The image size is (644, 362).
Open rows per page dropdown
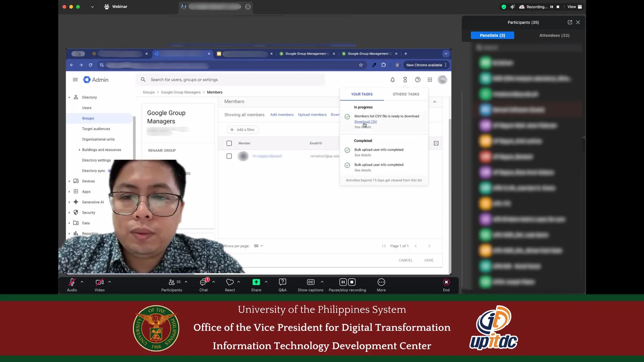pos(259,246)
